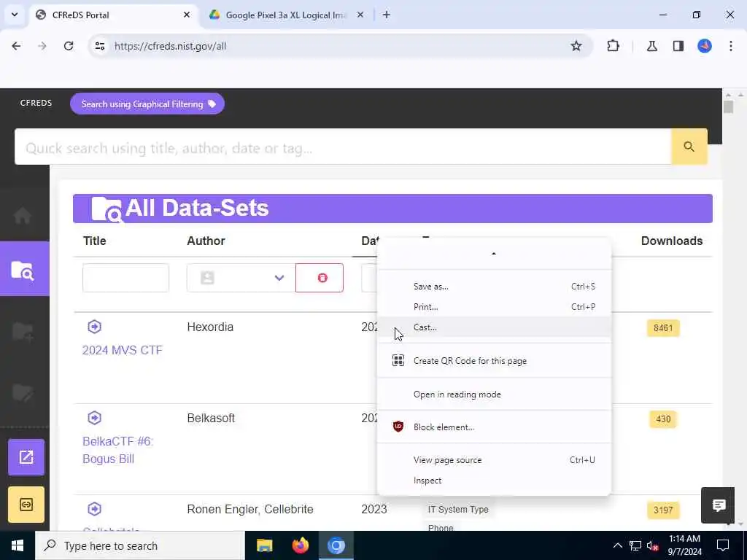Sort by the Title column header
747x560 pixels.
[94, 241]
